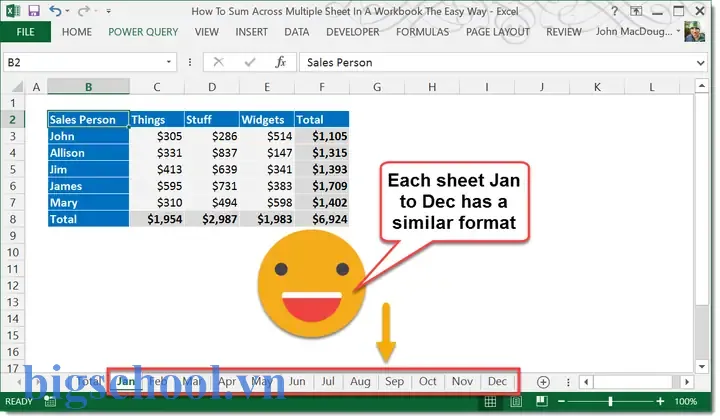Click the Redo arrow icon
Viewport: 720px width, 420px height.
(83, 11)
